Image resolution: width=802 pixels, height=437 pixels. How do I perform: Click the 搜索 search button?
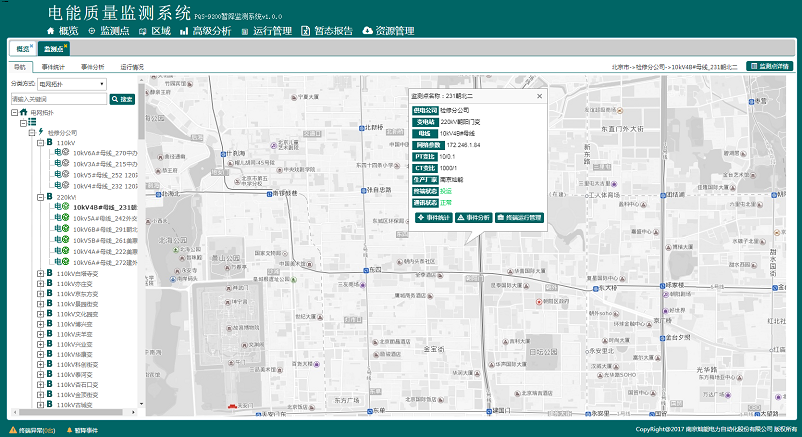click(x=122, y=99)
